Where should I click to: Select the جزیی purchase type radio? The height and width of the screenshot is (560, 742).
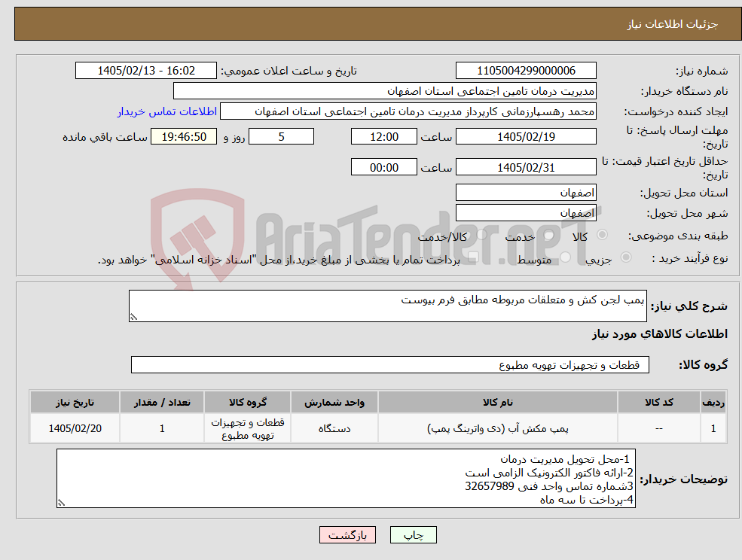tap(626, 257)
